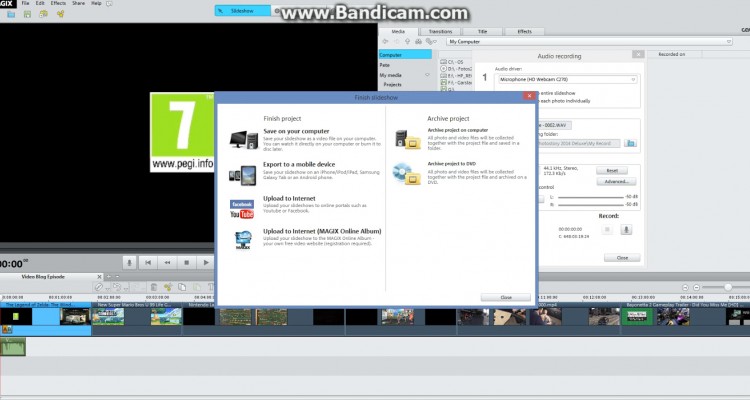Click the green save project toolbar icon
This screenshot has height=400, width=750.
pos(27,14)
